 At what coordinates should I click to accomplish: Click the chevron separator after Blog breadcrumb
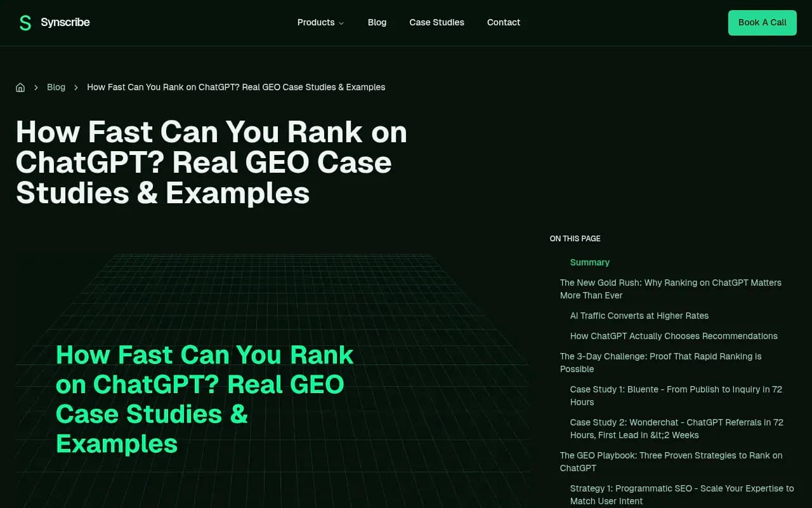tap(75, 87)
